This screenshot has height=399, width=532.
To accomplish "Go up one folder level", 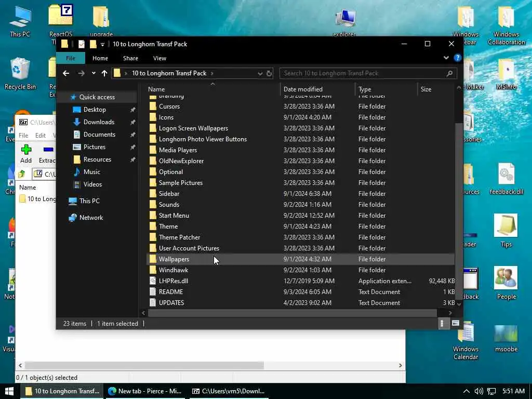I will (x=104, y=73).
